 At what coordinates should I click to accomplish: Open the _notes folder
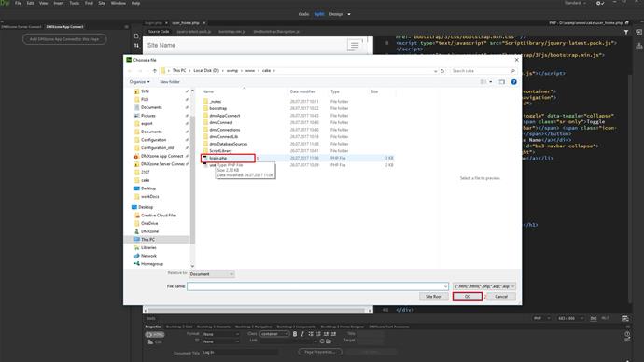click(x=216, y=102)
